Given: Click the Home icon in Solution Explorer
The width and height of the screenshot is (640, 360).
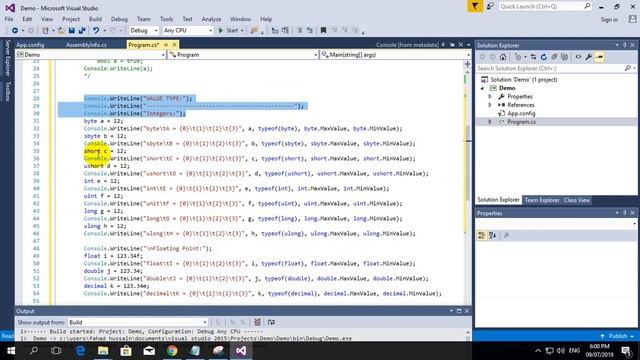Looking at the screenshot, I should (x=503, y=57).
